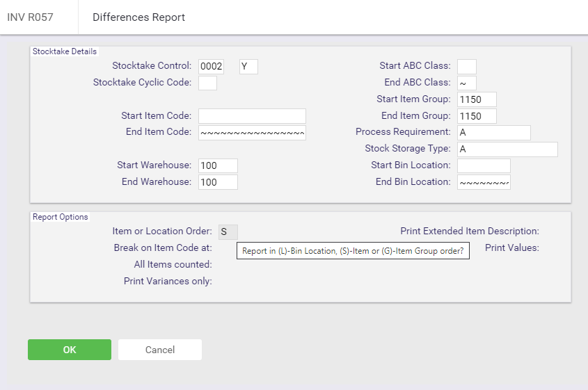The image size is (588, 390).
Task: Click the Cancel button
Action: (160, 350)
